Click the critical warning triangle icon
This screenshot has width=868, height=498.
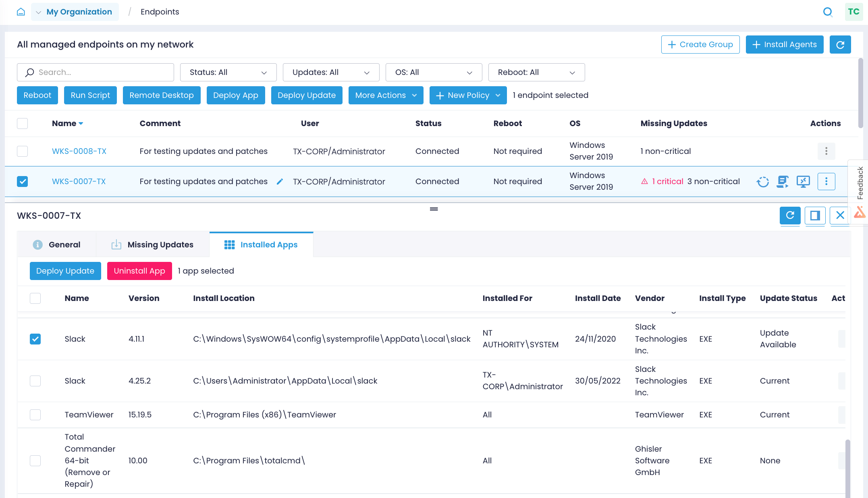(644, 181)
